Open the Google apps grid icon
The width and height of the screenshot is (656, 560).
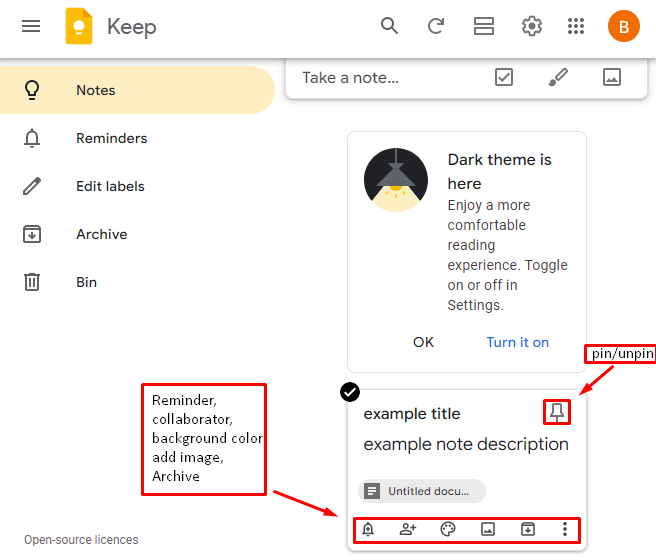pos(576,26)
